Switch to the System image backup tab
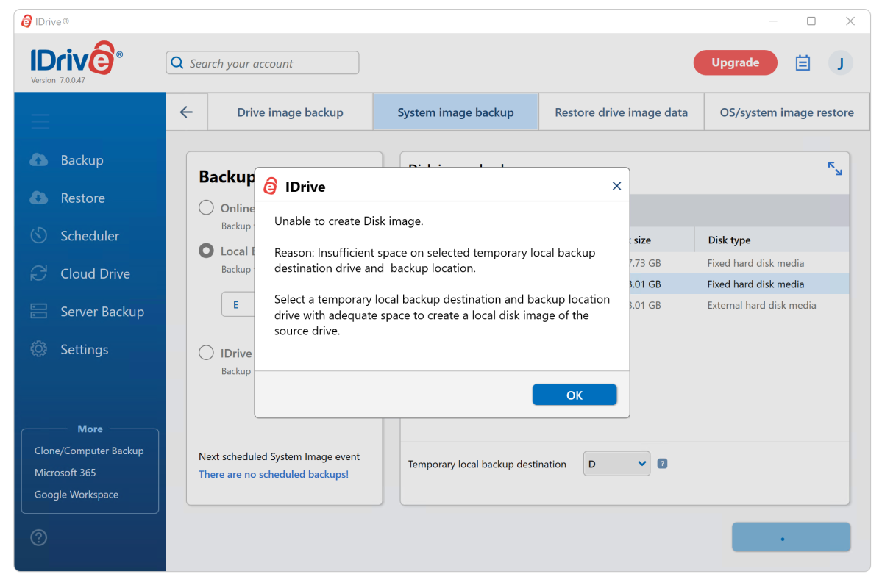 coord(455,112)
